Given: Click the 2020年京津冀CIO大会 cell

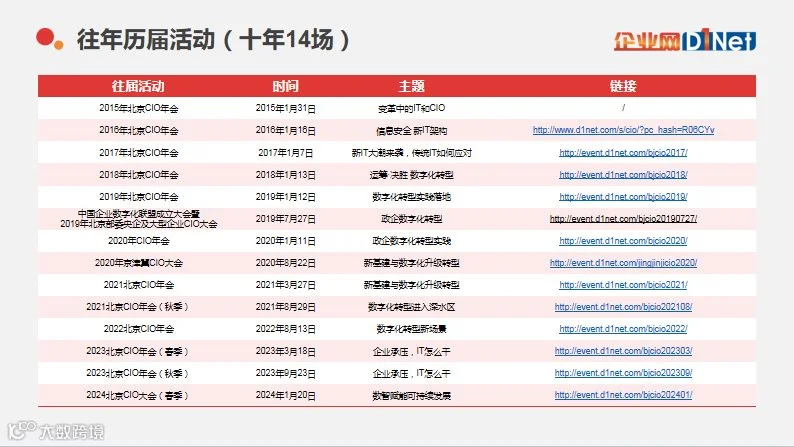Looking at the screenshot, I should [x=139, y=263].
